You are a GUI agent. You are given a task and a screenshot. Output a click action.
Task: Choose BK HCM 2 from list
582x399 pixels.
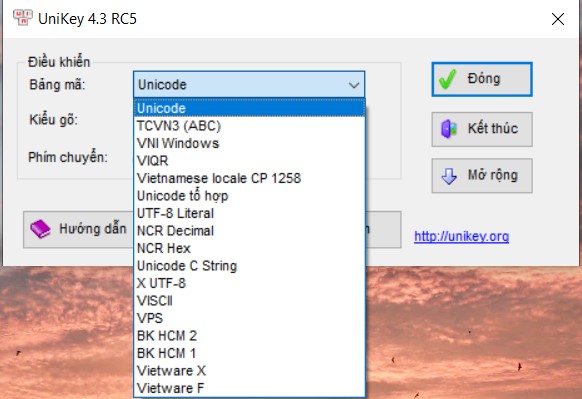click(249, 336)
